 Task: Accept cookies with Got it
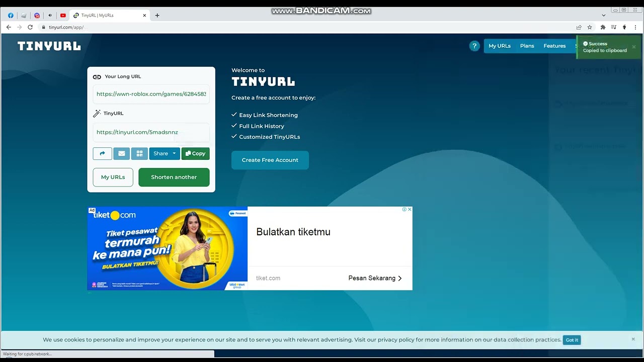(x=572, y=340)
